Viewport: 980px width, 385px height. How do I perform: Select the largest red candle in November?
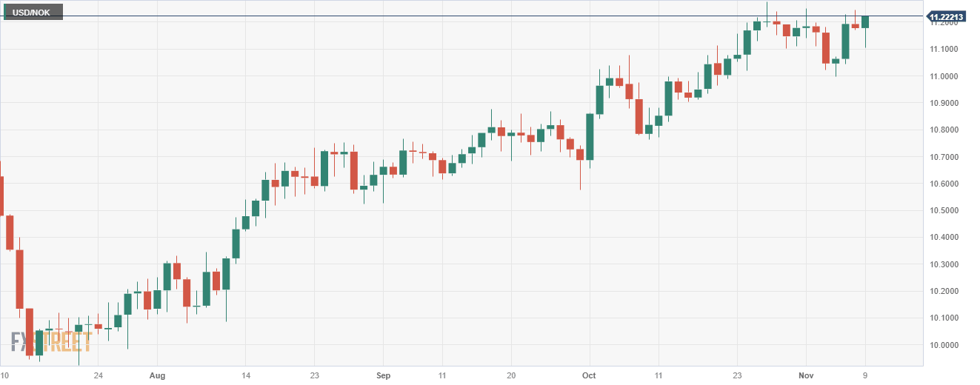pyautogui.click(x=825, y=48)
